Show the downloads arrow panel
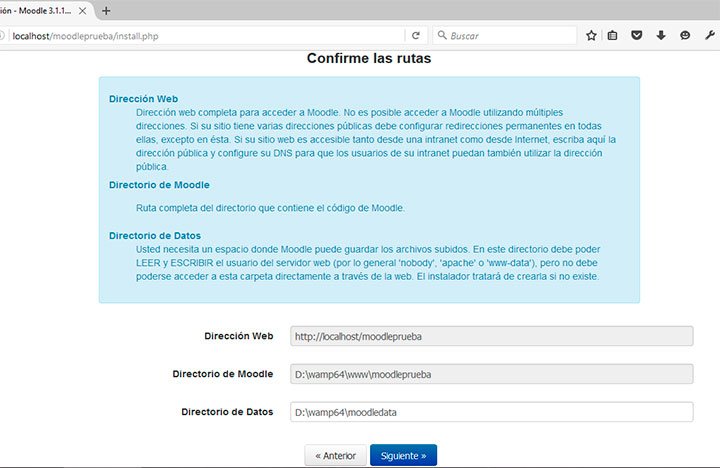The width and height of the screenshot is (720, 468). click(x=661, y=35)
